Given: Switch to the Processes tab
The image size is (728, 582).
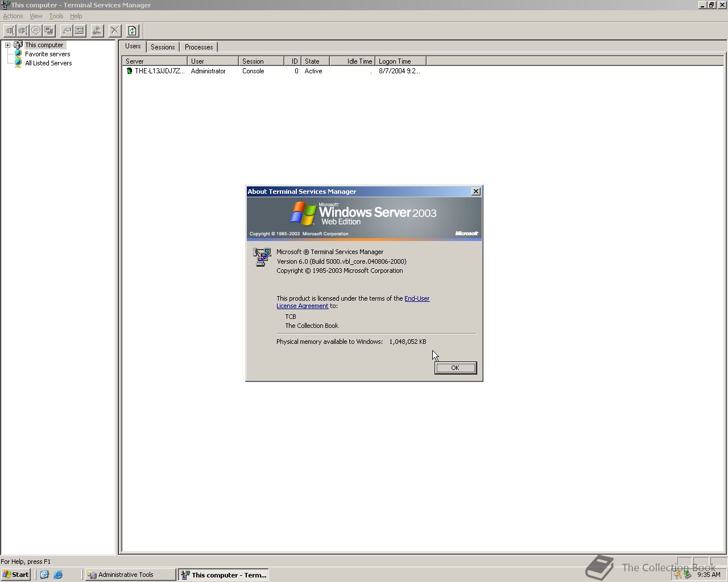Looking at the screenshot, I should click(x=199, y=47).
